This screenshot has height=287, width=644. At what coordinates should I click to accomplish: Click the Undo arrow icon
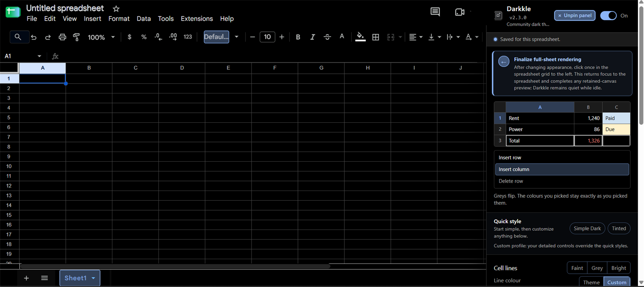34,37
